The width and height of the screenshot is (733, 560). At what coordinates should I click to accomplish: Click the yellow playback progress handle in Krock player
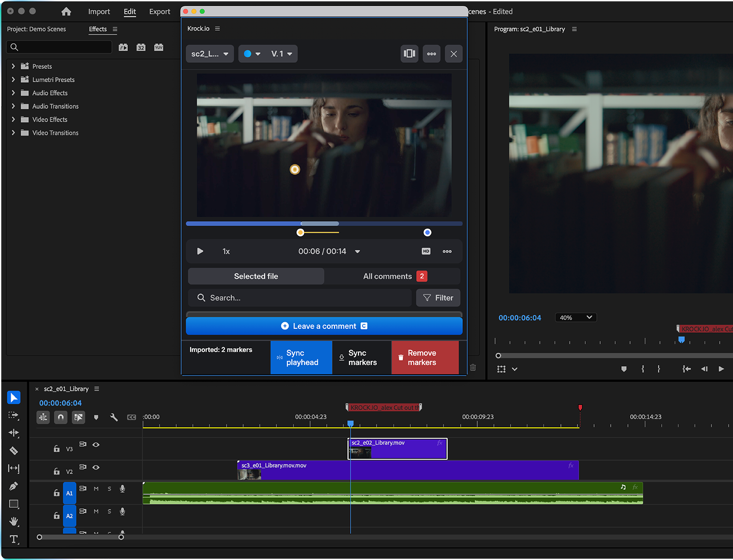coord(300,232)
